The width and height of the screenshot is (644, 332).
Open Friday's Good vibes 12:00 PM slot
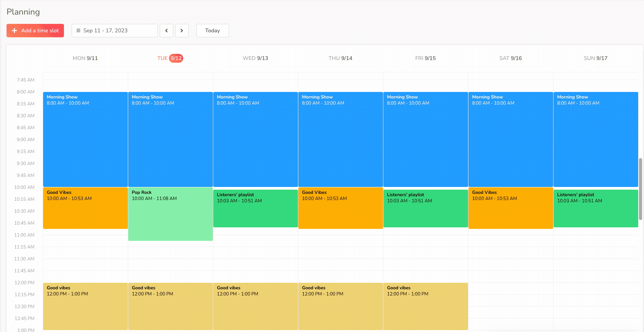click(x=426, y=306)
